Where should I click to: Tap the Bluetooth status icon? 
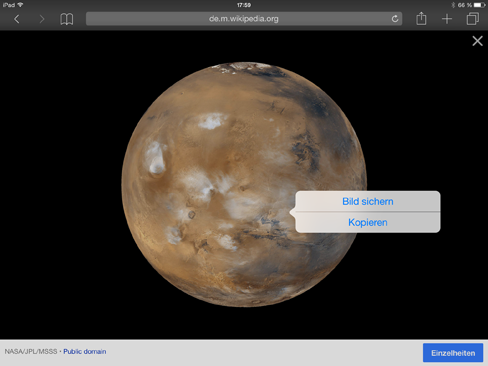point(453,5)
